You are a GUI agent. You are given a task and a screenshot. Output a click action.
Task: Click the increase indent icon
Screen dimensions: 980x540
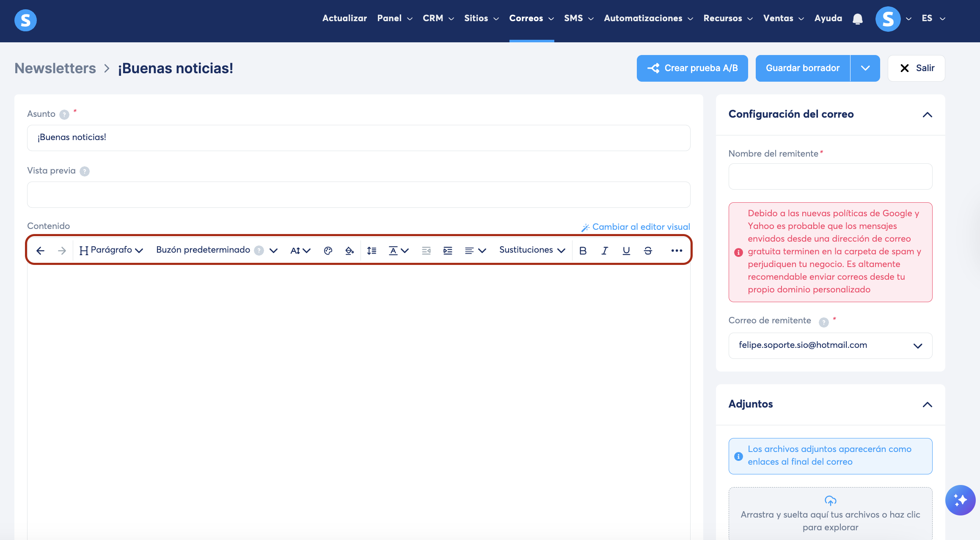click(x=448, y=251)
